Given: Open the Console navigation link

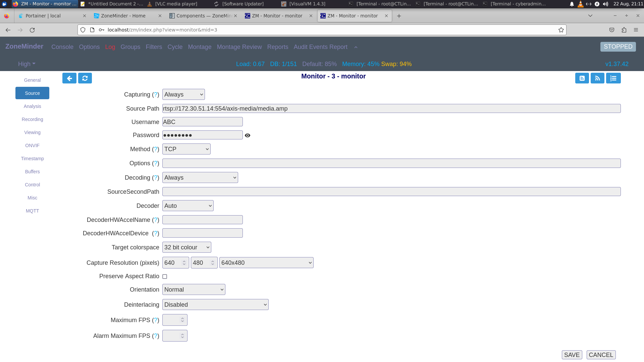Looking at the screenshot, I should 62,47.
